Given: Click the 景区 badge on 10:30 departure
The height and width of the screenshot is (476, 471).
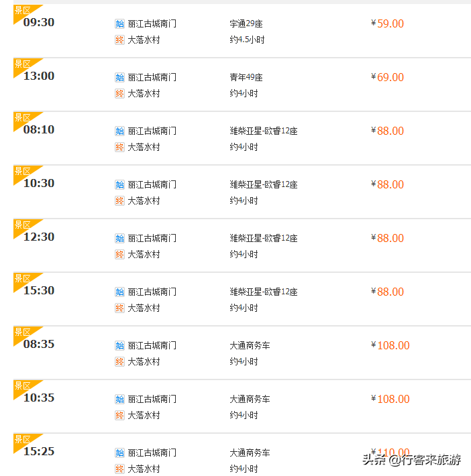Looking at the screenshot, I should tap(23, 172).
